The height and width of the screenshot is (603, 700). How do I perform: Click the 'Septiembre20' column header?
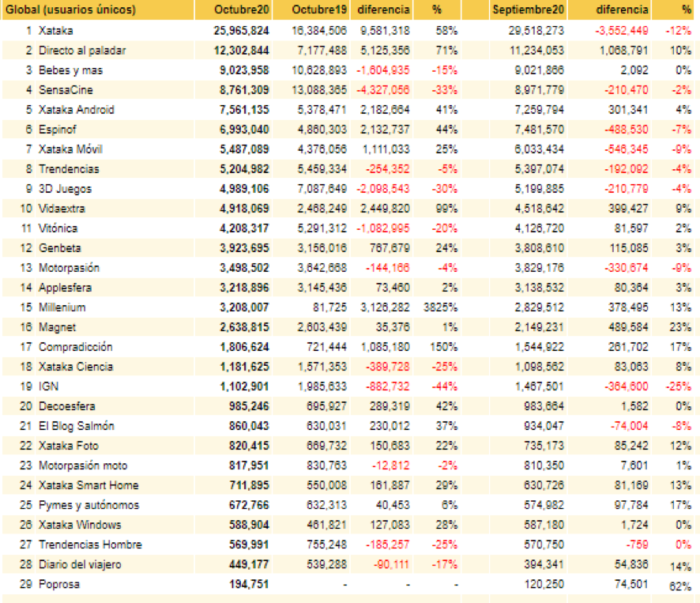pos(528,9)
